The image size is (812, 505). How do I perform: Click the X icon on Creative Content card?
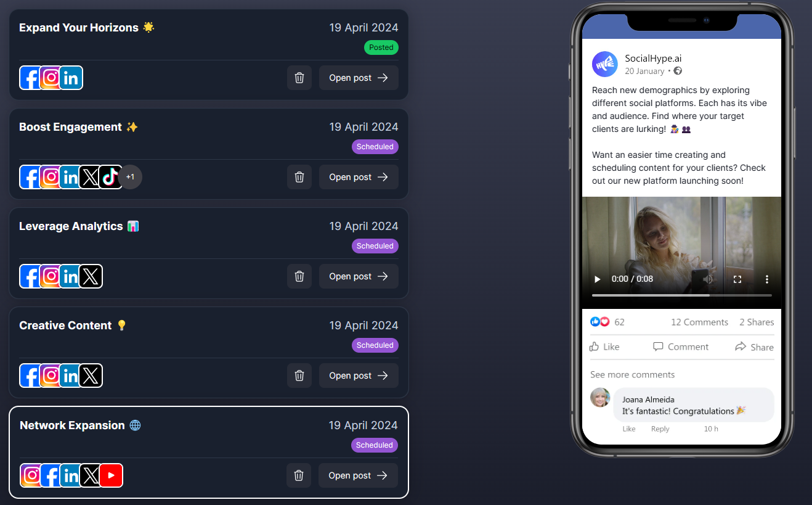pos(91,376)
